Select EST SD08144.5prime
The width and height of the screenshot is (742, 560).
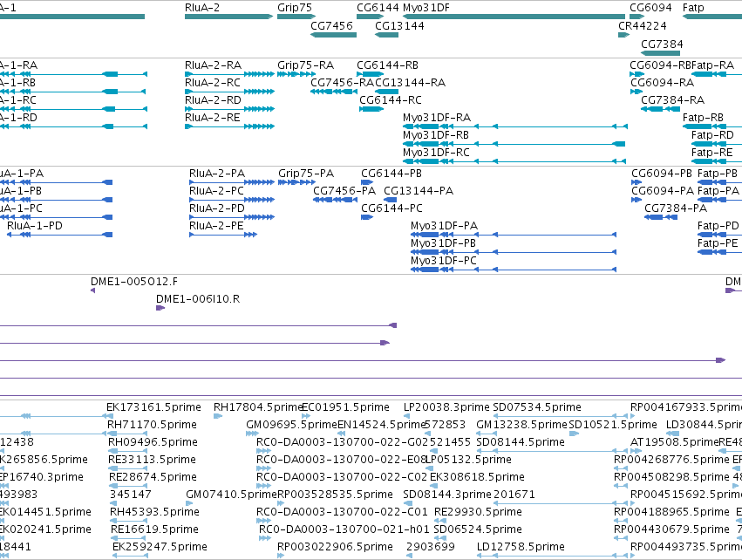[521, 442]
